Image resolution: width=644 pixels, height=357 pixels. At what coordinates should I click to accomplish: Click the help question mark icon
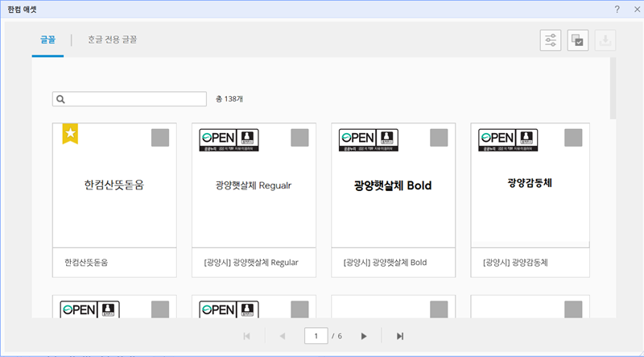(x=617, y=10)
